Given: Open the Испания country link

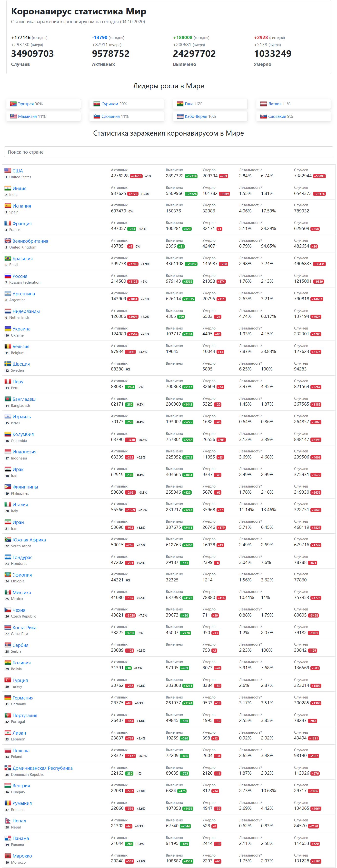Looking at the screenshot, I should coord(21,206).
